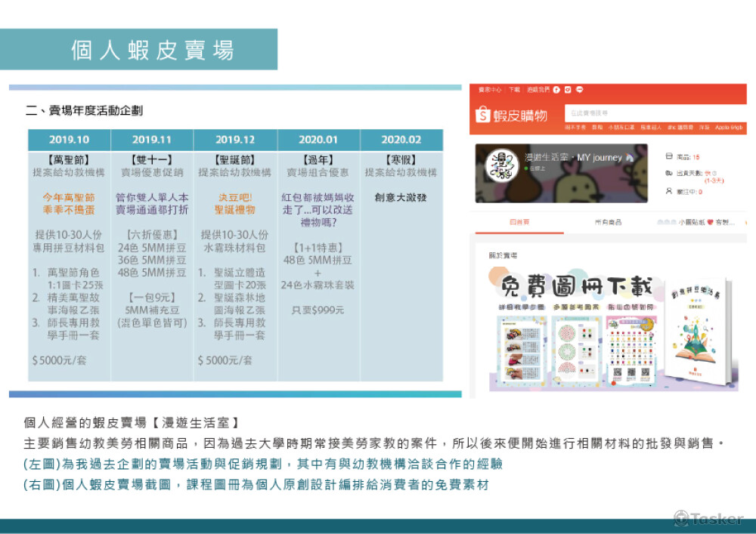Click the Facebook icon in Shopee header
Screen dimensions: 756x534
pyautogui.click(x=556, y=90)
